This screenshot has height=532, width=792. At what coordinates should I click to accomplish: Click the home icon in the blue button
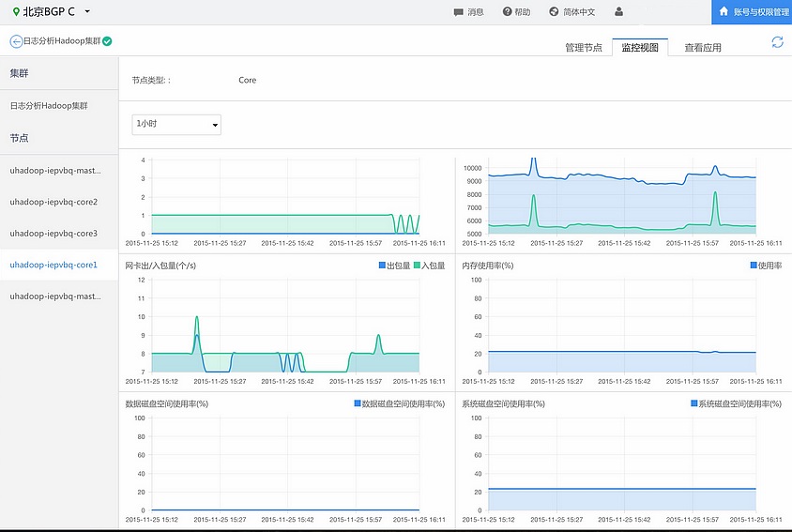[x=723, y=11]
